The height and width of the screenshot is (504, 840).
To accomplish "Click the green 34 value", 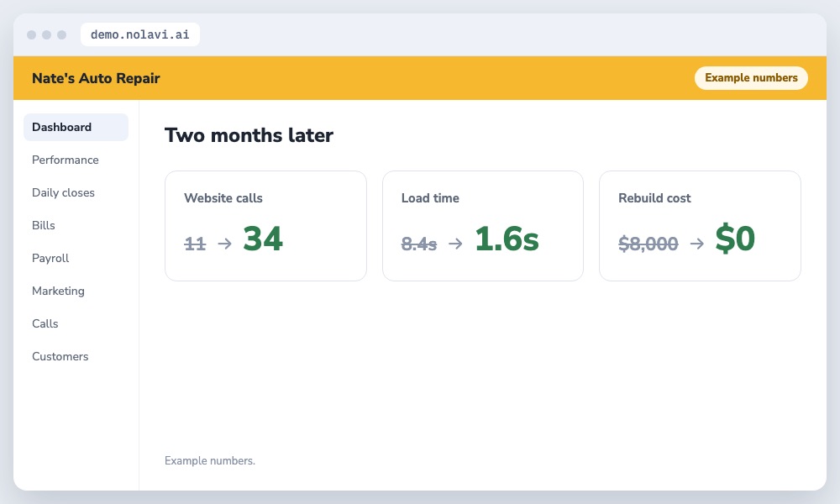I will coord(262,239).
